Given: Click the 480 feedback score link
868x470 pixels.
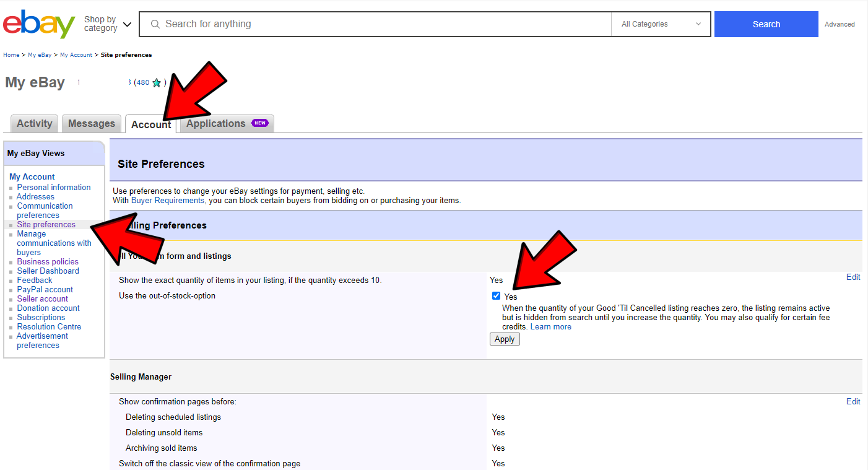Looking at the screenshot, I should [143, 82].
